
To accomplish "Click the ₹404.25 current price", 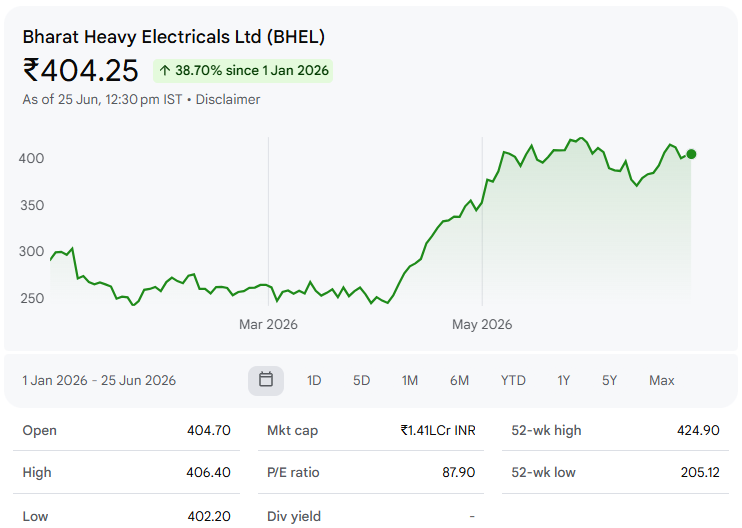I will coord(80,70).
